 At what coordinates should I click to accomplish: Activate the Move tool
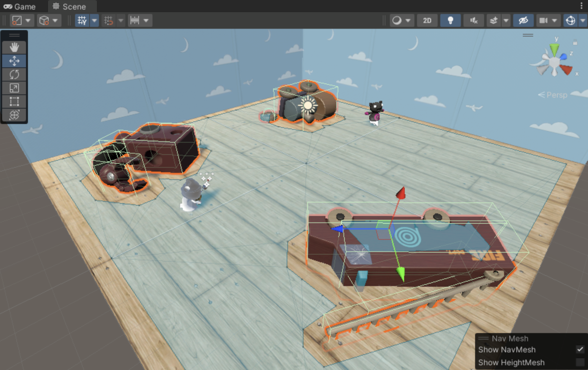pyautogui.click(x=14, y=61)
